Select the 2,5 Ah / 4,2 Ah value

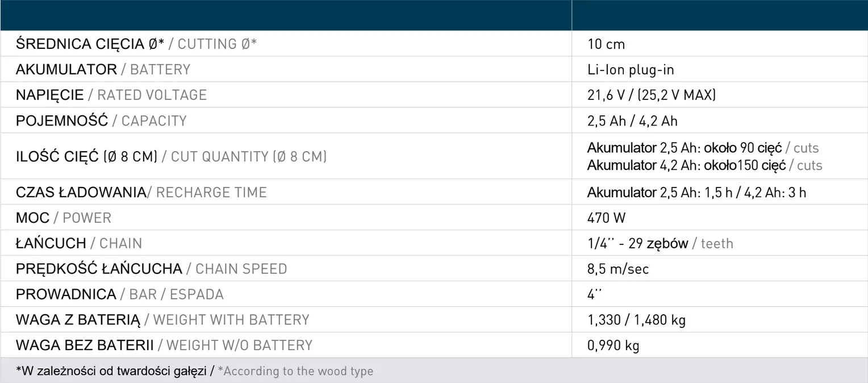click(632, 121)
